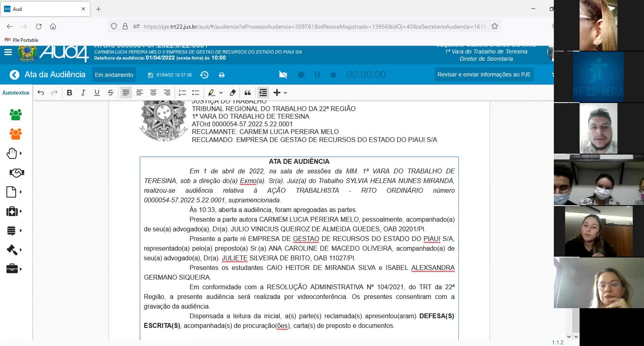Click the handshake conciliation icon
Image resolution: width=644 pixels, height=346 pixels.
pos(17,173)
